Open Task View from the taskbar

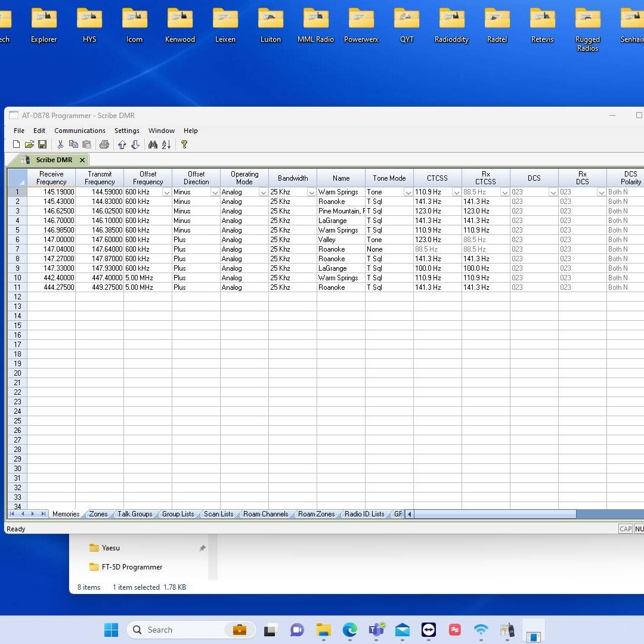pos(270,630)
